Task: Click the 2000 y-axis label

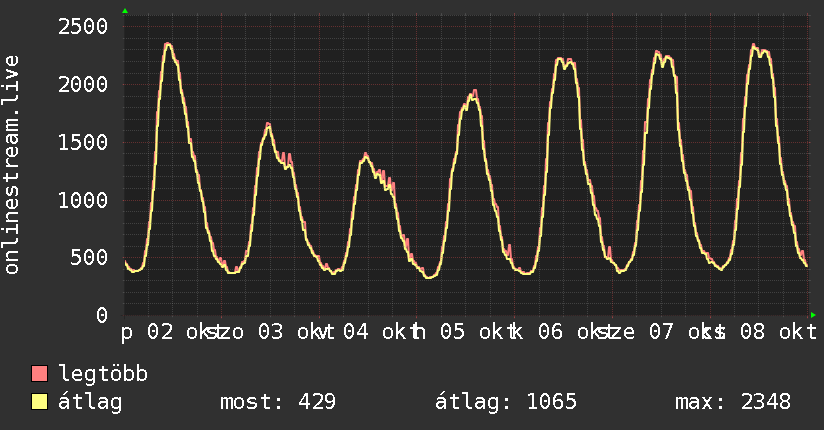Action: [x=83, y=84]
